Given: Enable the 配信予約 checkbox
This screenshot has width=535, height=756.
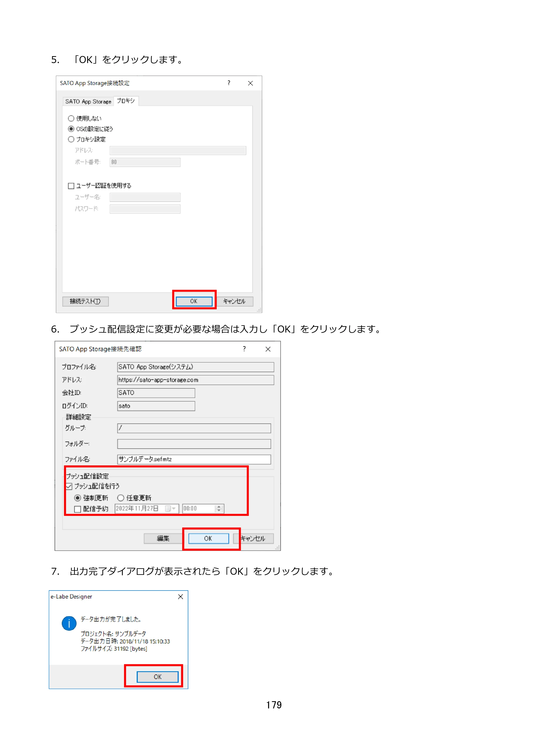Looking at the screenshot, I should tap(77, 509).
